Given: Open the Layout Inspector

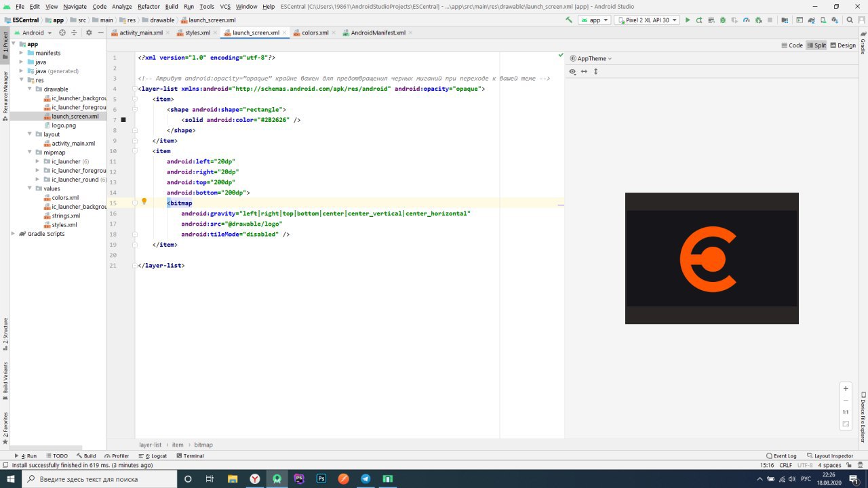Looking at the screenshot, I should pos(829,456).
